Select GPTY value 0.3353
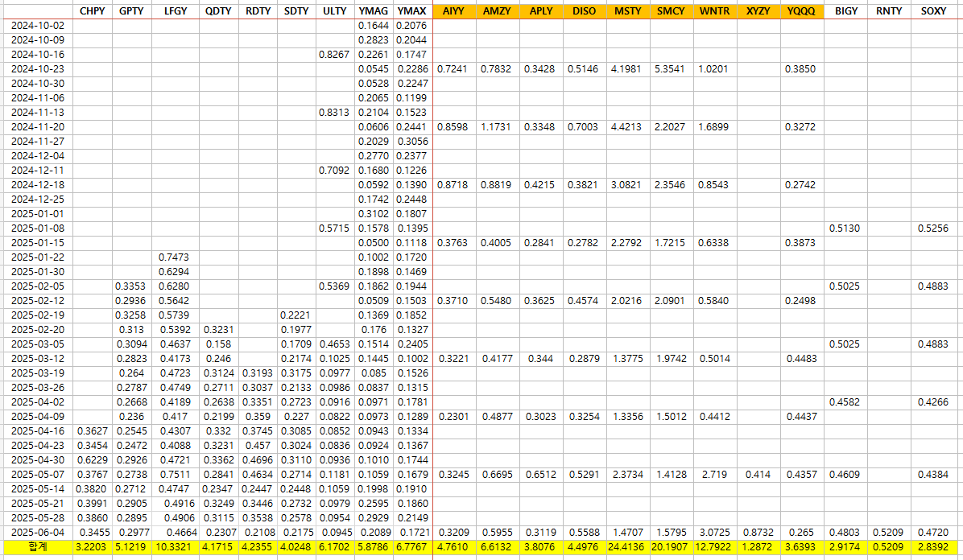 click(x=130, y=286)
